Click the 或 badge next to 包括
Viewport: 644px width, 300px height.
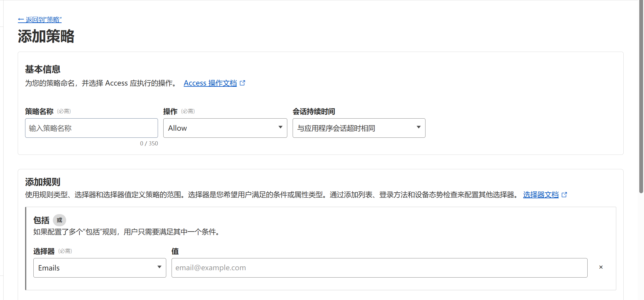[59, 220]
